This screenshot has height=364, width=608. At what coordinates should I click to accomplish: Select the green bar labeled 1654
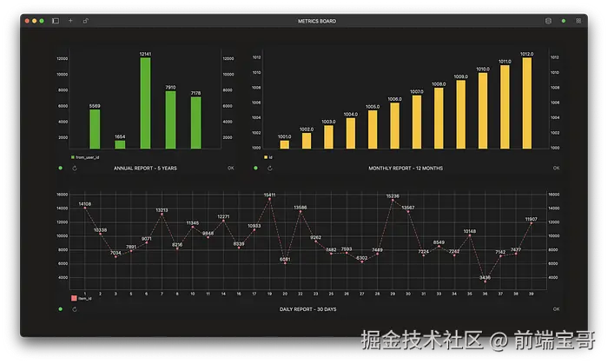pyautogui.click(x=120, y=144)
